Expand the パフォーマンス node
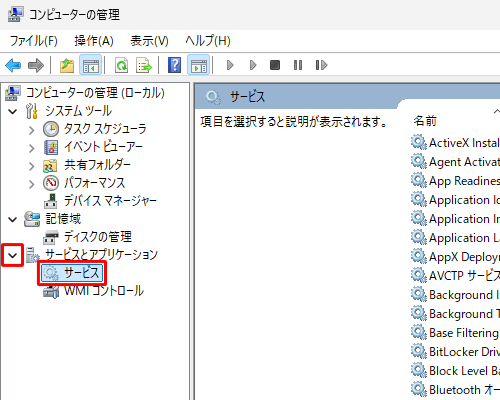The width and height of the screenshot is (500, 400). click(x=31, y=184)
